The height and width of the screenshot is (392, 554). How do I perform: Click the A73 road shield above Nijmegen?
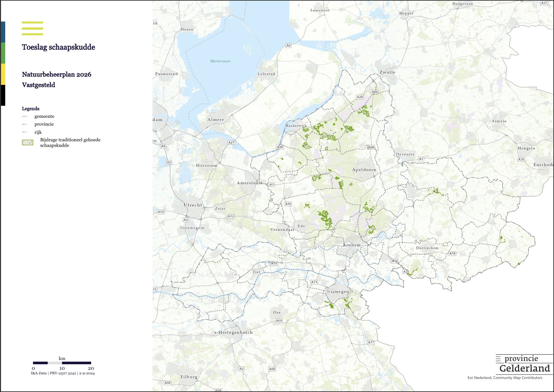click(314, 282)
